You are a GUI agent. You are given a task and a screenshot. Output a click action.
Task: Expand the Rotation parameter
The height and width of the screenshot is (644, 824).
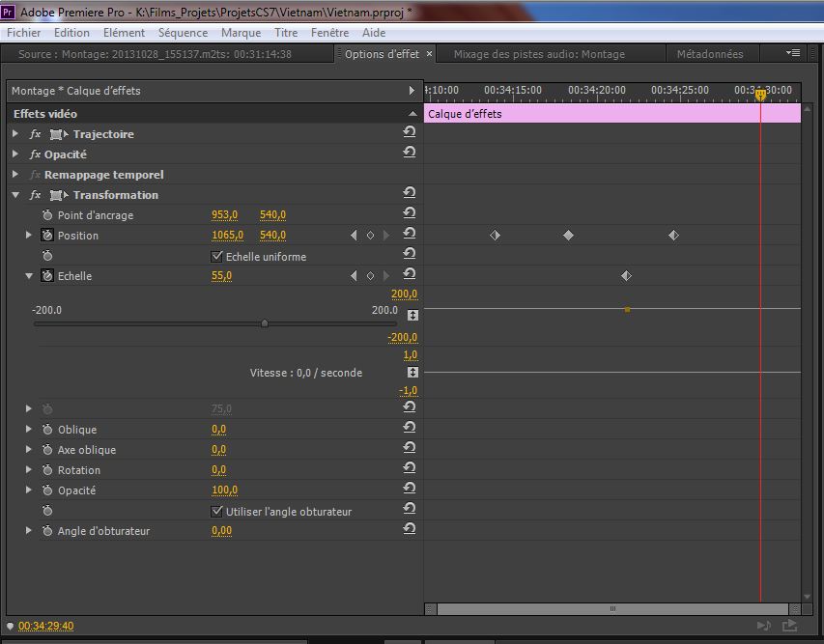(x=29, y=470)
